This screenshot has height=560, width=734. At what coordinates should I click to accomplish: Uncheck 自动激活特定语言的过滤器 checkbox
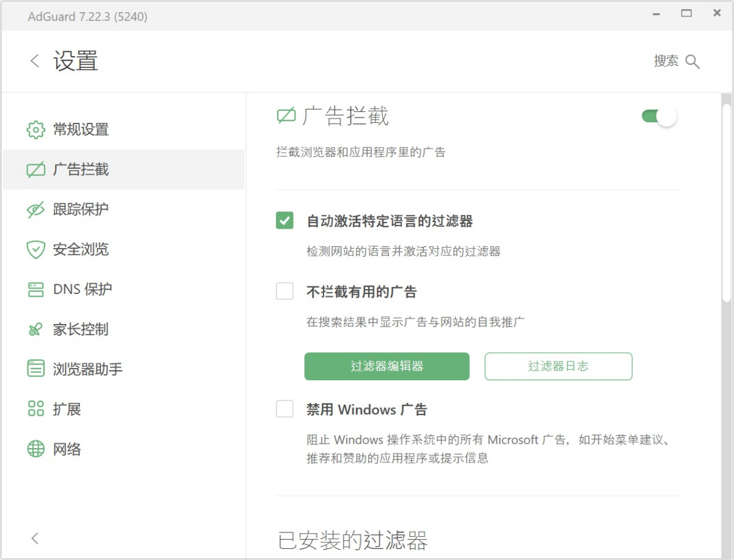[285, 221]
